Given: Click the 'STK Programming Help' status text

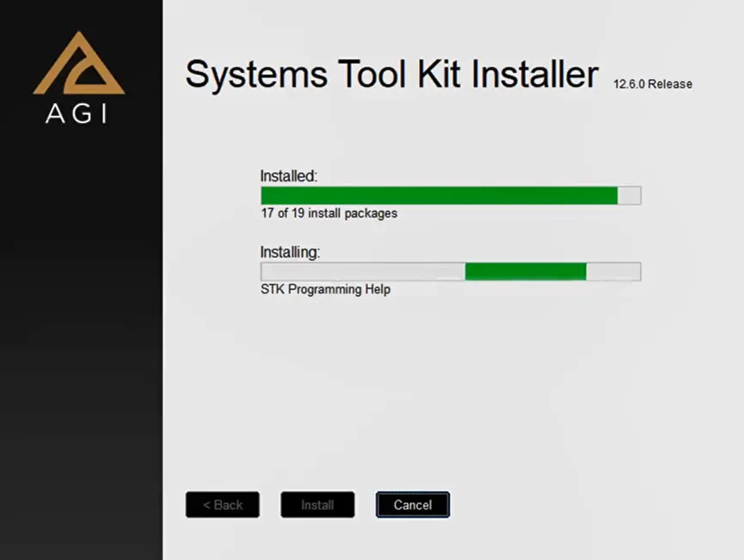Looking at the screenshot, I should click(x=325, y=289).
